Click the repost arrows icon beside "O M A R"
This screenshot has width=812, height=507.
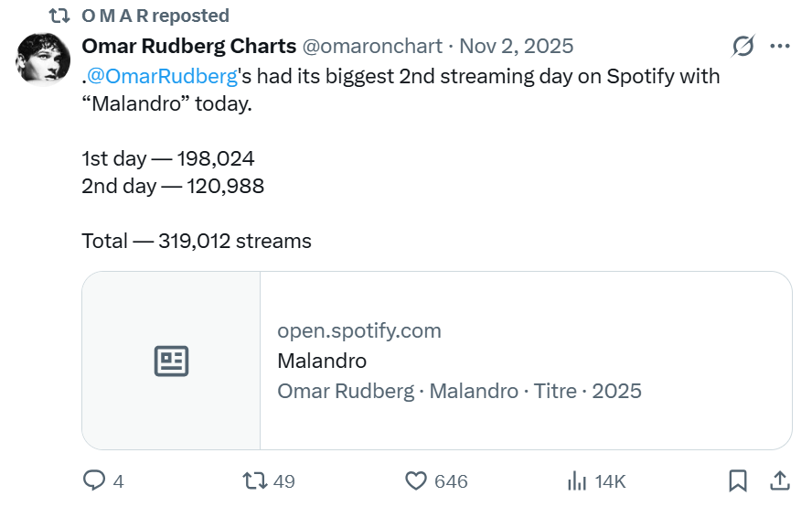[59, 16]
